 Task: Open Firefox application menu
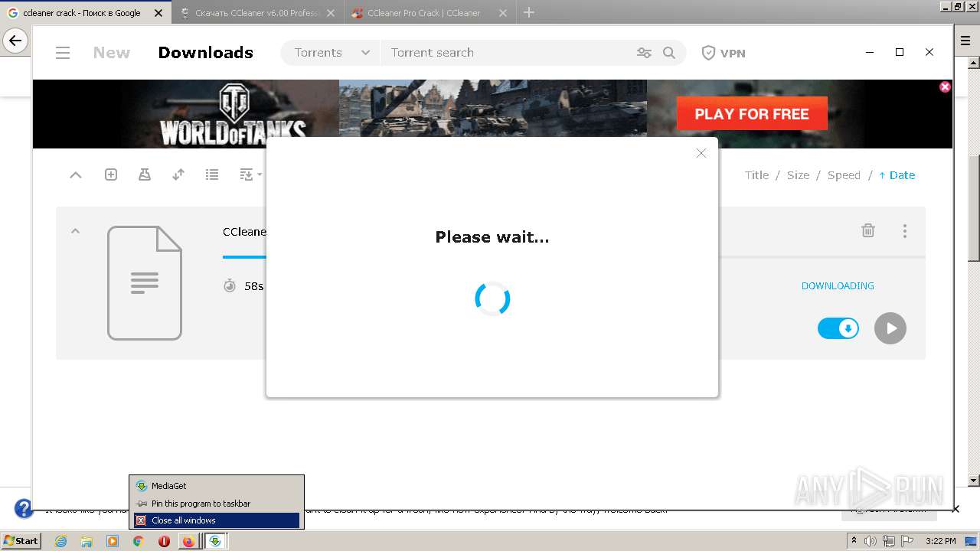click(x=965, y=41)
